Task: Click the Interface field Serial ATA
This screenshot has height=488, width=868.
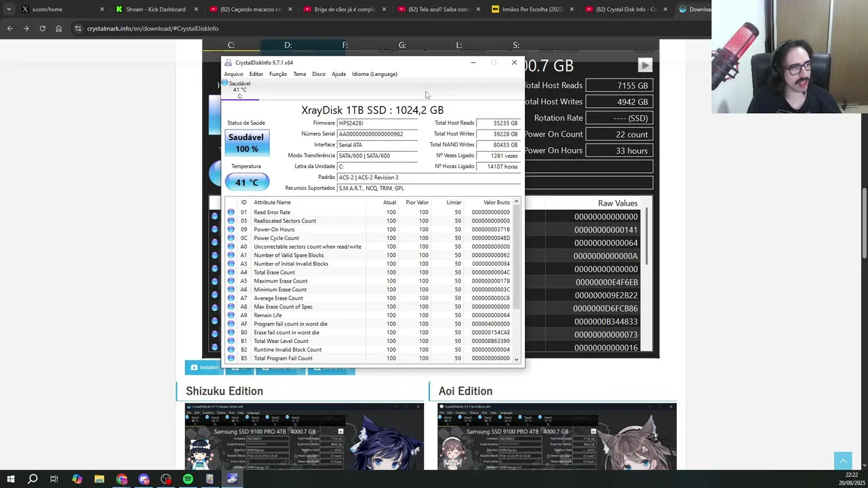Action: pyautogui.click(x=377, y=145)
